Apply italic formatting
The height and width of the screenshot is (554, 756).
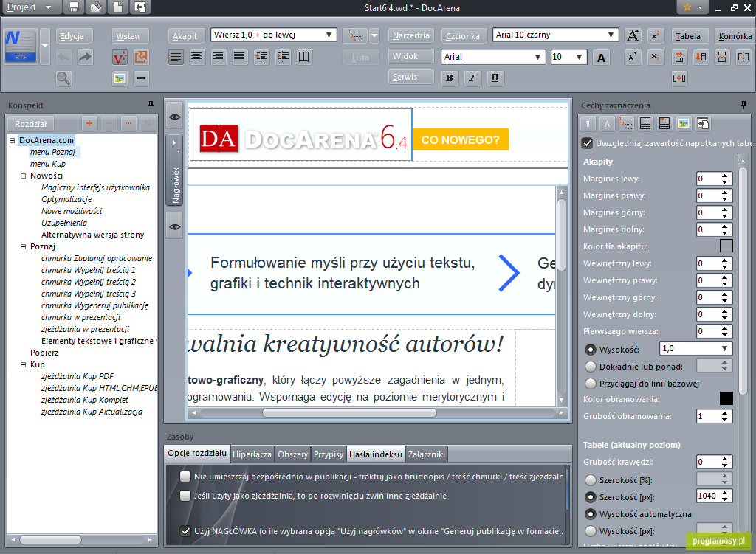472,78
